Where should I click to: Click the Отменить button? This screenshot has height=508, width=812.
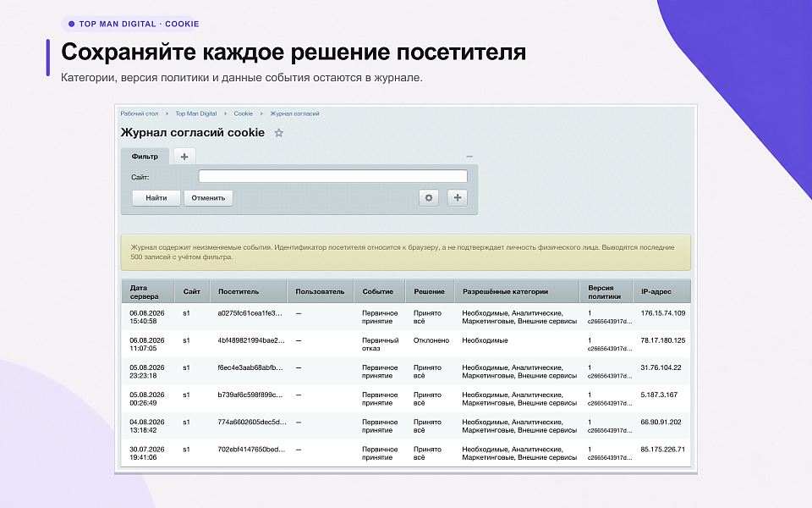click(x=208, y=197)
